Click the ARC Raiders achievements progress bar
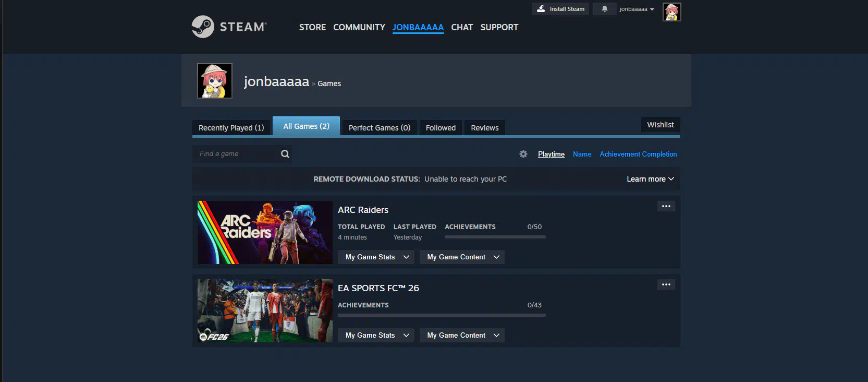868x382 pixels. point(495,237)
